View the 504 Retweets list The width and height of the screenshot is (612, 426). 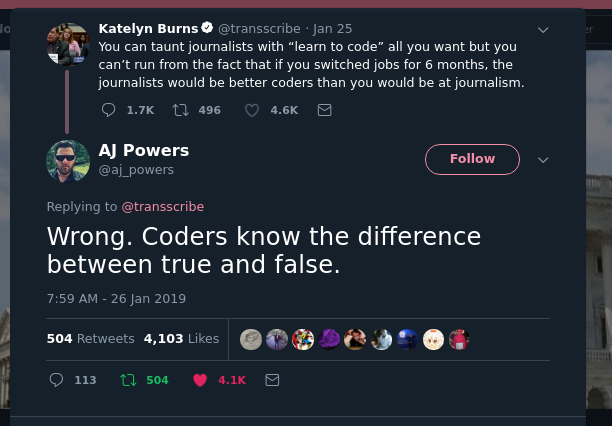click(91, 339)
